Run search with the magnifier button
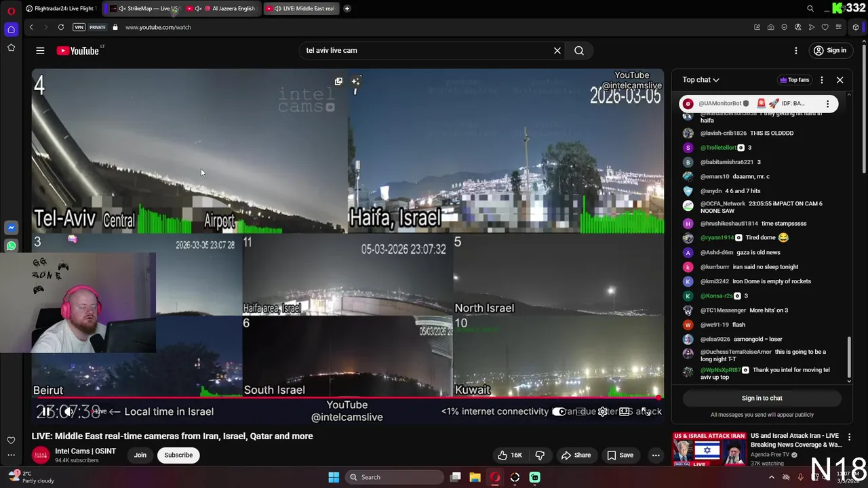This screenshot has width=868, height=488. coord(579,50)
